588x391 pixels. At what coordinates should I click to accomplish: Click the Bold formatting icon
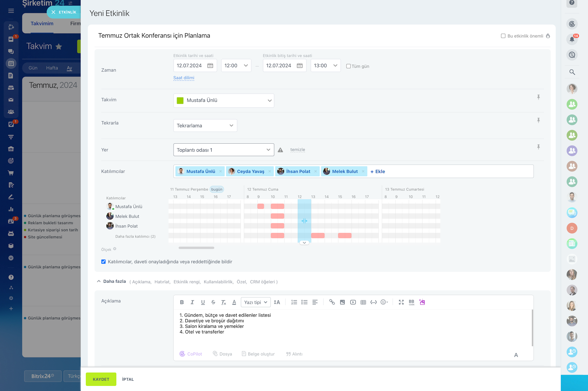point(182,302)
